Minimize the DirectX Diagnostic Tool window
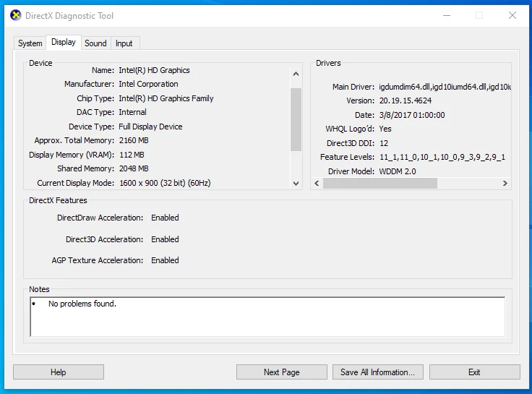The width and height of the screenshot is (532, 394). [x=447, y=15]
